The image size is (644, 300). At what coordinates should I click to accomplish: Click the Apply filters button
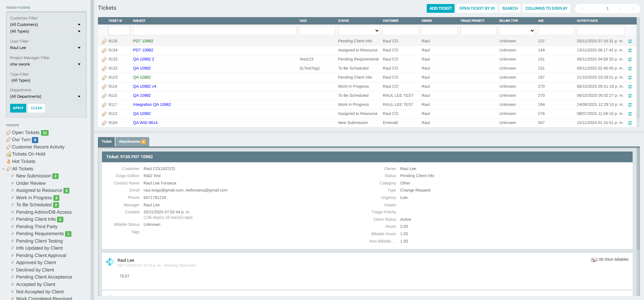click(x=18, y=108)
